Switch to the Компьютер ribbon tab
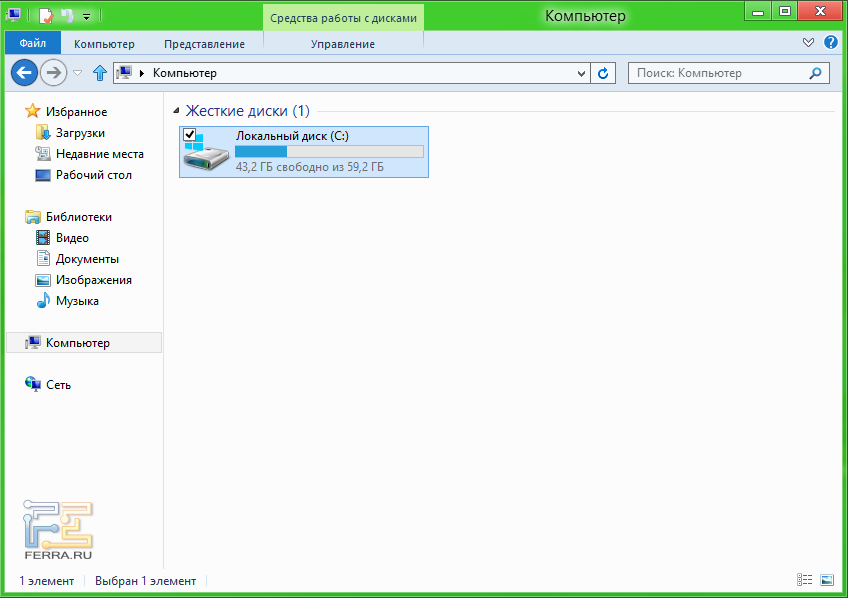This screenshot has height=600, width=849. coord(104,44)
